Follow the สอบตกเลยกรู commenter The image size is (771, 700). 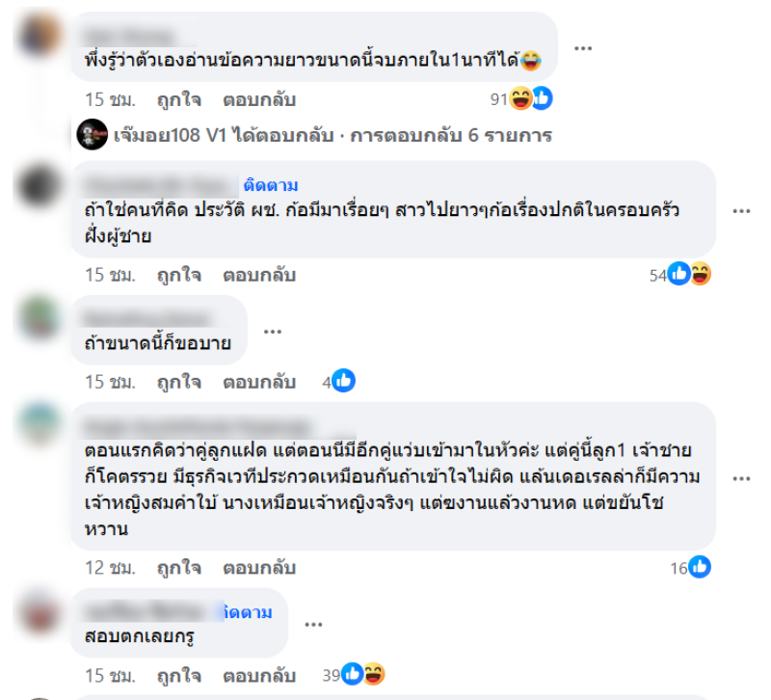click(249, 612)
